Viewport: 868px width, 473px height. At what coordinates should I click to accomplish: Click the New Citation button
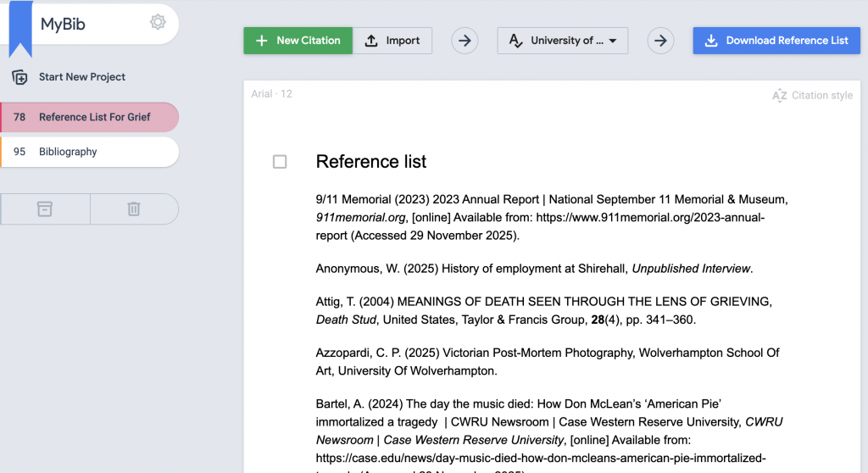(298, 41)
